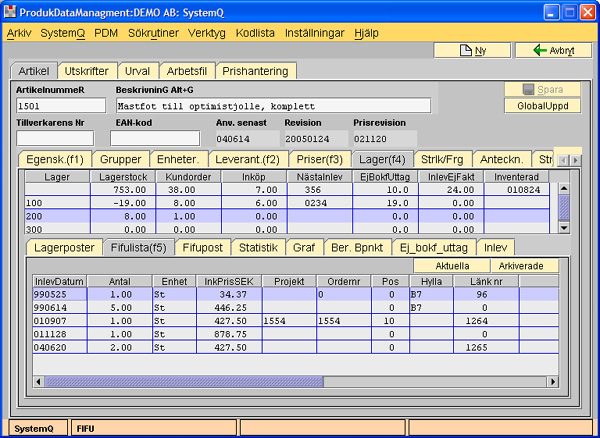Select the Enheter. tab

coord(178,159)
